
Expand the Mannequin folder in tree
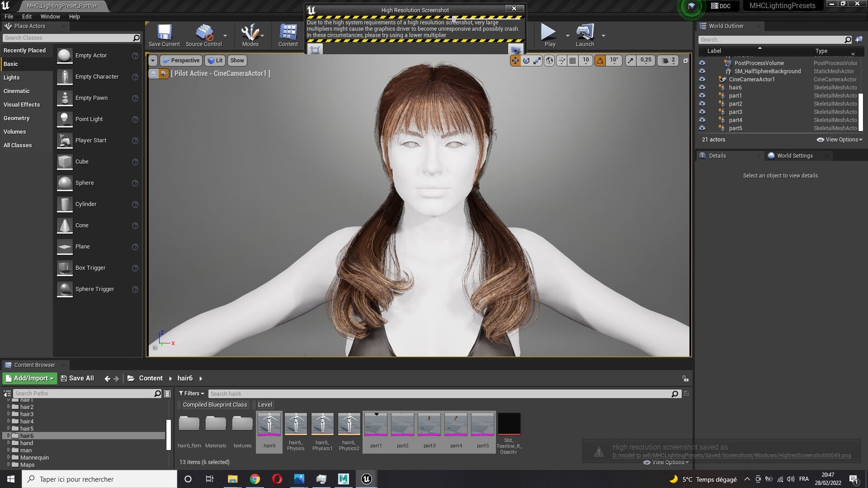tap(9, 457)
